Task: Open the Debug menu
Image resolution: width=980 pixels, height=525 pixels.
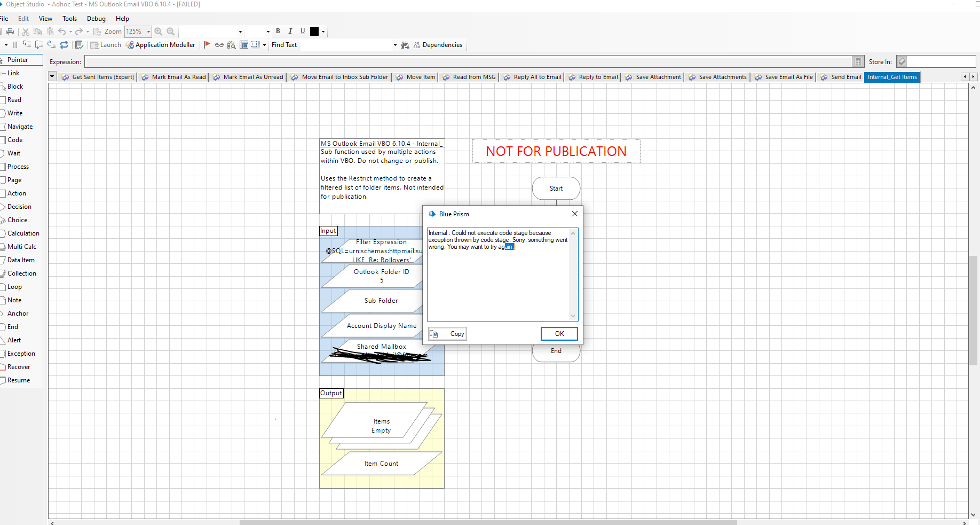Action: 97,19
